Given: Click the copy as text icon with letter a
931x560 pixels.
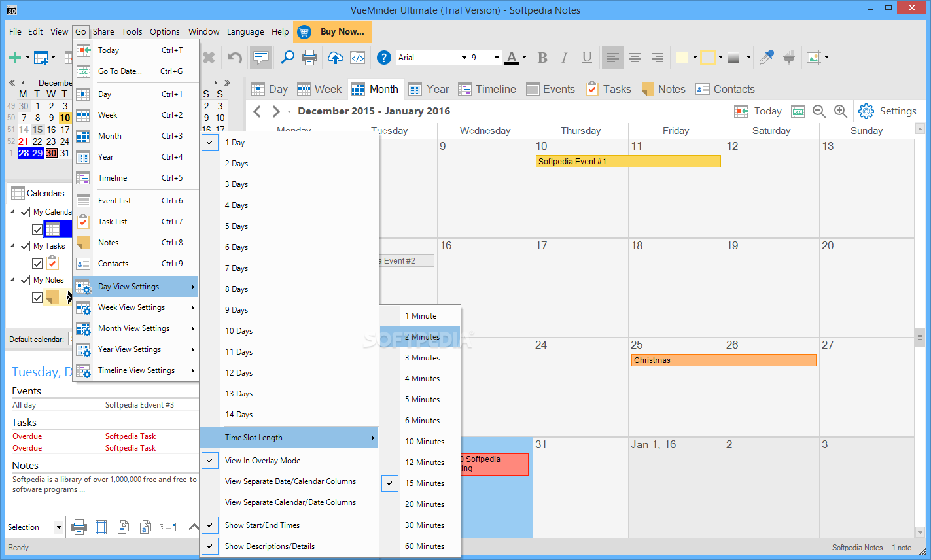Looking at the screenshot, I should pos(145,527).
